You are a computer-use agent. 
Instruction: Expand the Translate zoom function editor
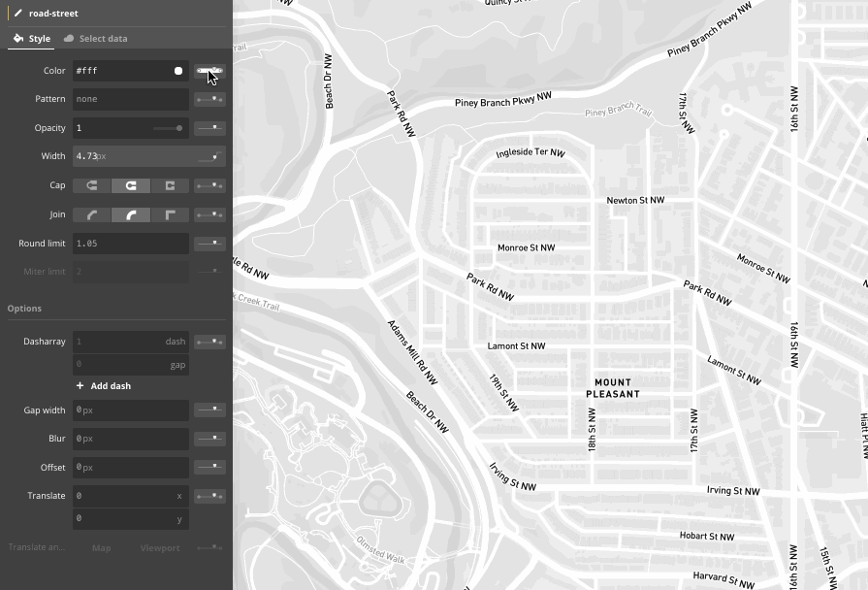(209, 495)
